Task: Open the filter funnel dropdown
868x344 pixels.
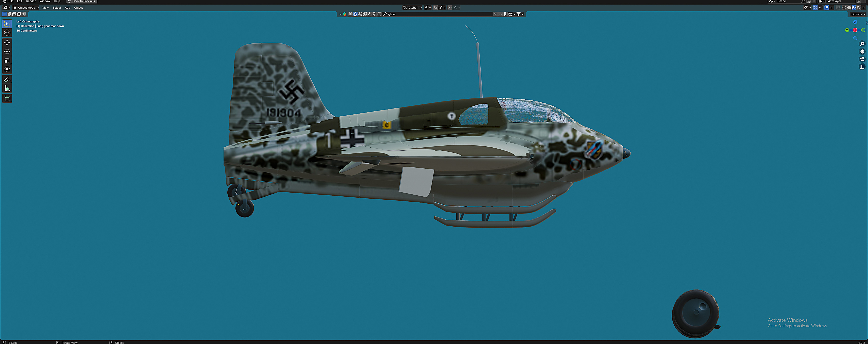Action: (x=520, y=14)
